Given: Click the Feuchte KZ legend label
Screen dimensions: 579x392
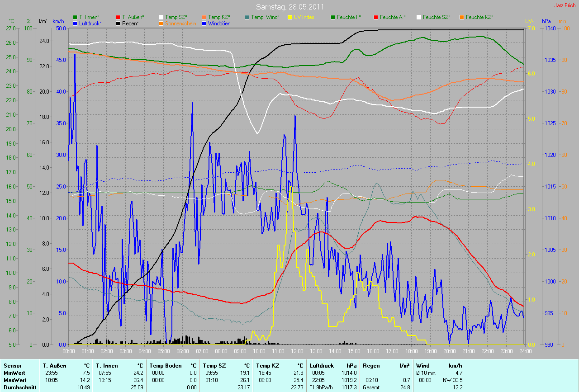Looking at the screenshot, I should pyautogui.click(x=479, y=17).
